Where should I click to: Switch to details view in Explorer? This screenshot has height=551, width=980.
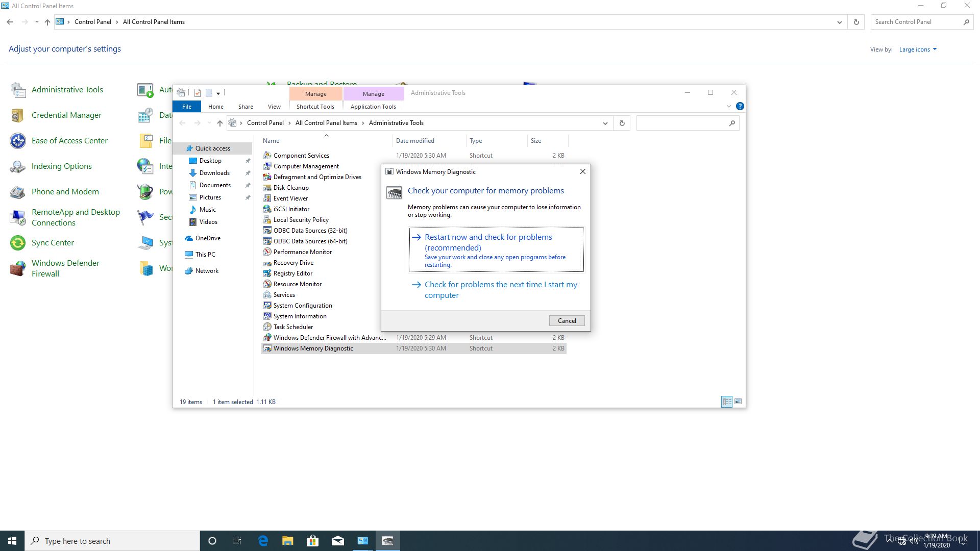727,402
